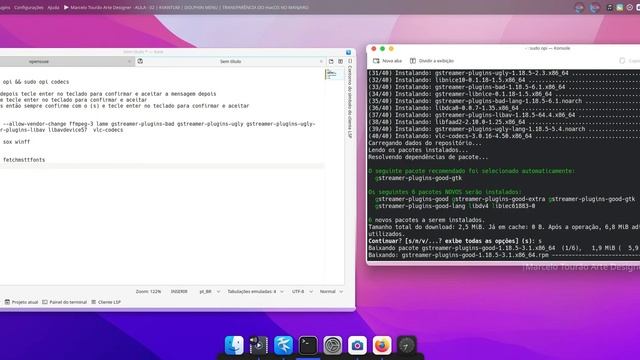Screen dimensions: 640x360
Task: Click 'opi && sudo opi codecs' line
Action: point(36,82)
